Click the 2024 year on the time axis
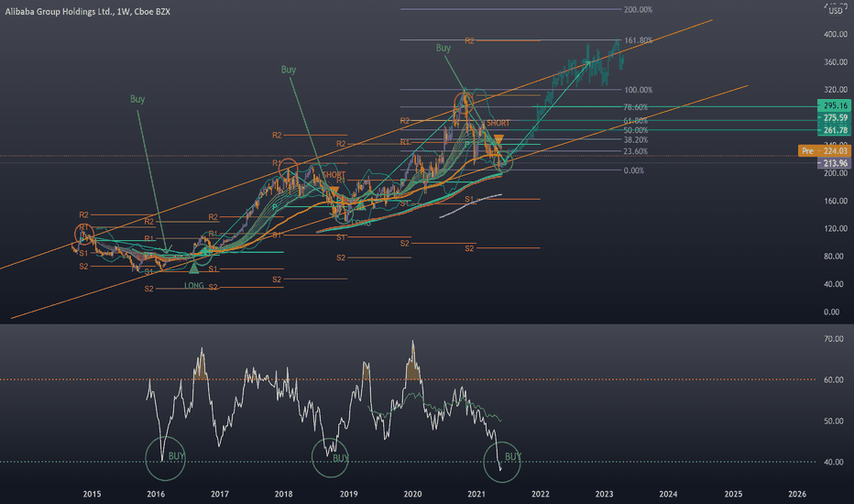This screenshot has width=854, height=504. [x=668, y=494]
